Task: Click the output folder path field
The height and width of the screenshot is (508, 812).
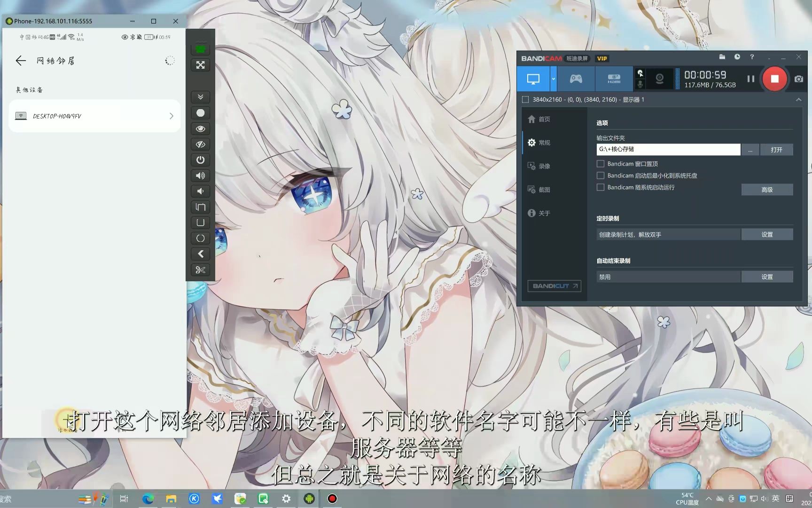Action: (x=668, y=150)
